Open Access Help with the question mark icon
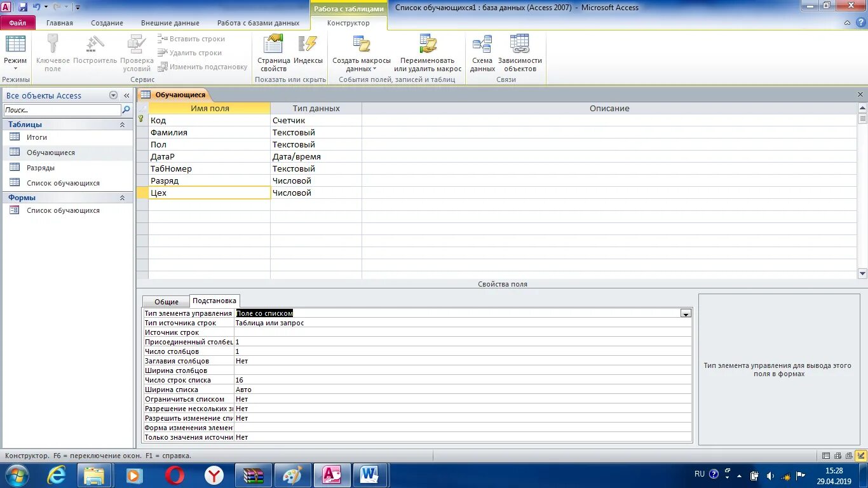 [x=860, y=23]
